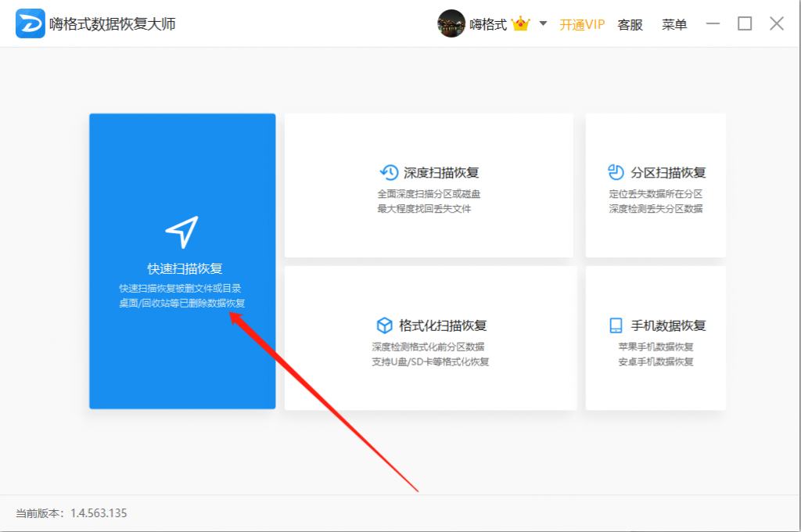
Task: Click text 定位丢失数据所在分区
Action: [x=656, y=194]
